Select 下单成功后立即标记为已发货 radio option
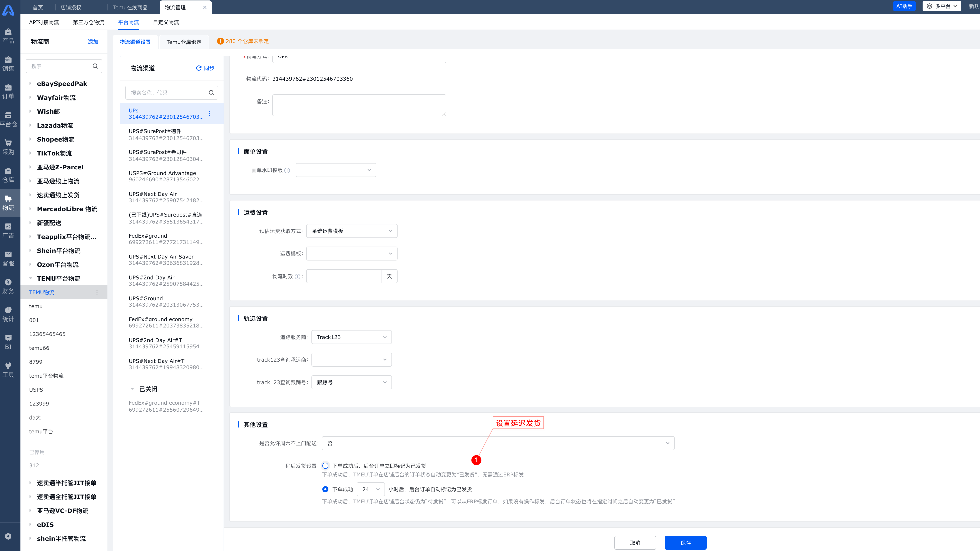This screenshot has height=551, width=980. (325, 466)
